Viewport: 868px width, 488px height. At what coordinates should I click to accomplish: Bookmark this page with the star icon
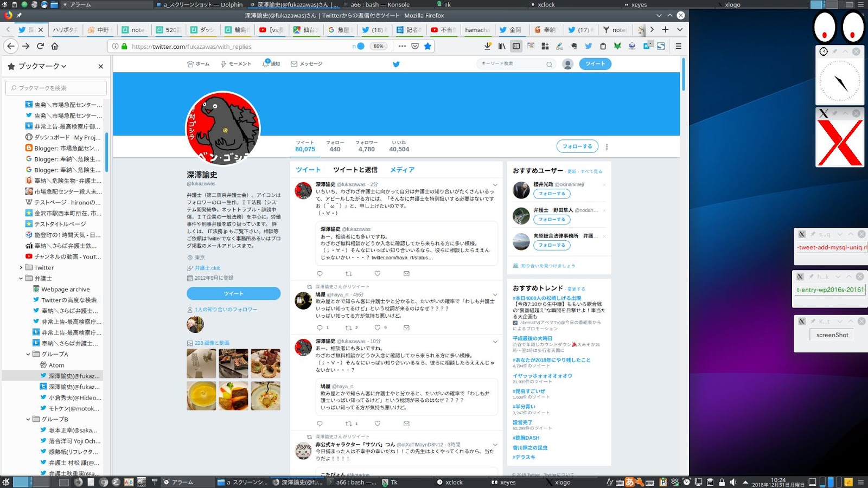427,46
